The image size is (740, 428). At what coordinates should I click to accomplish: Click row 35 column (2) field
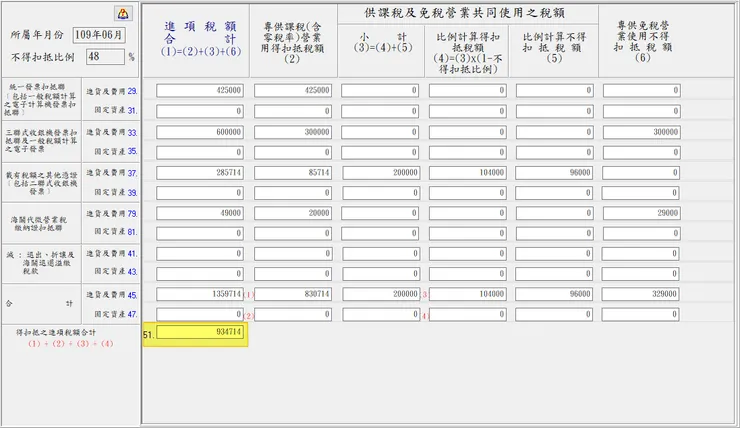pos(293,152)
